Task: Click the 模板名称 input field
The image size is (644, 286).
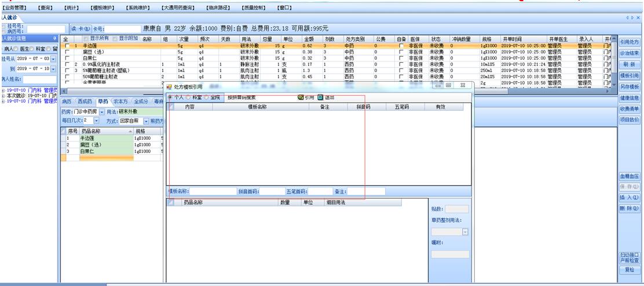Action: (213, 192)
